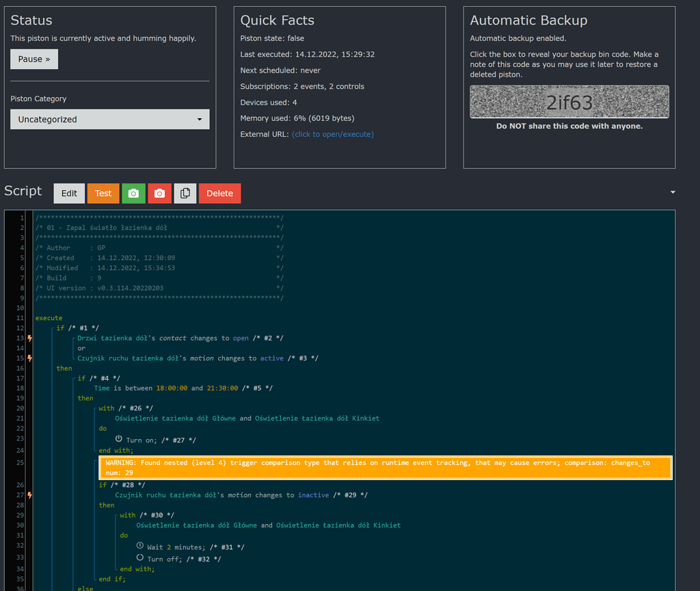Click the clock icon beside 'Wait 2 minutes'
The height and width of the screenshot is (591, 700).
[x=139, y=547]
